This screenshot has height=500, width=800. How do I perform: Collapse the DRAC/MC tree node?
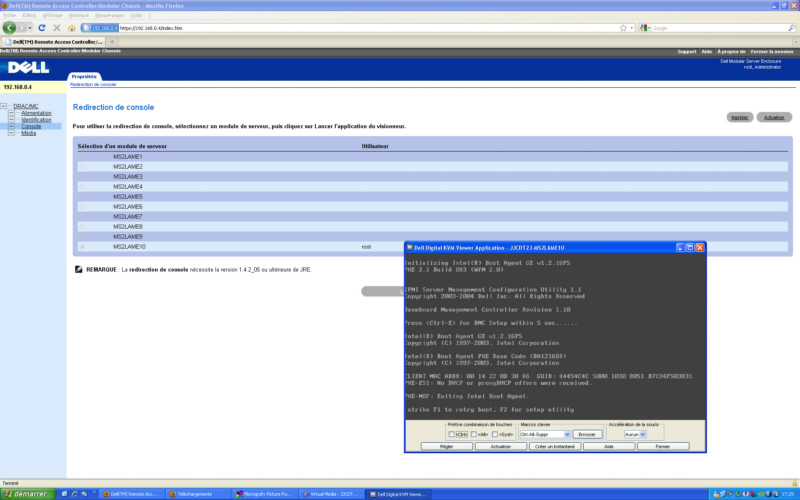tap(4, 106)
